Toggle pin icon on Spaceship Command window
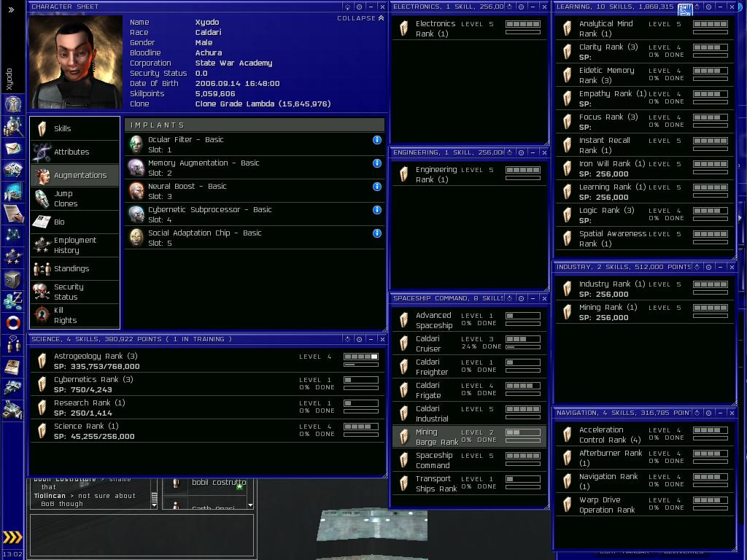This screenshot has width=747, height=560. 509,298
